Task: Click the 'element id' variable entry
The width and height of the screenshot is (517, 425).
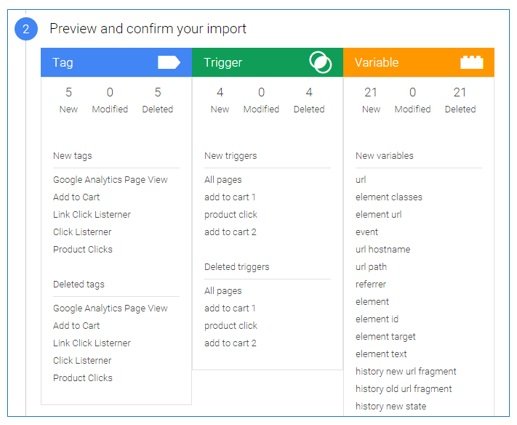Action: 377,319
